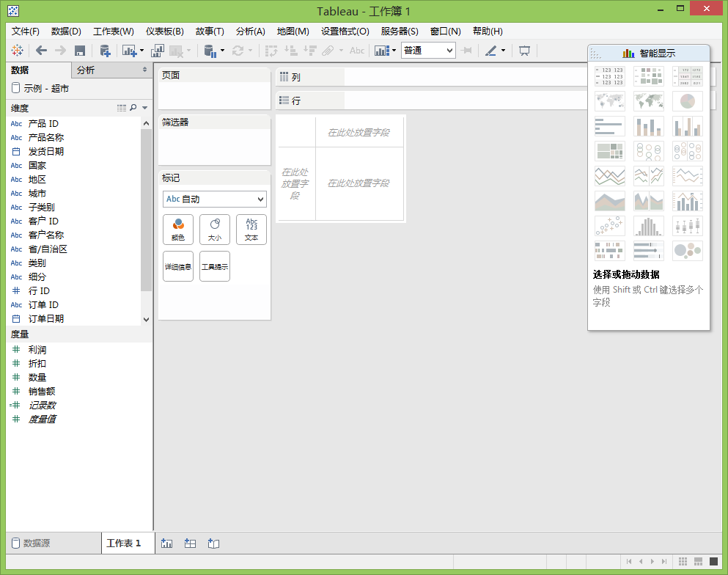Click the Tableau start page icon in toolbar
Image resolution: width=728 pixels, height=575 pixels.
pyautogui.click(x=17, y=50)
